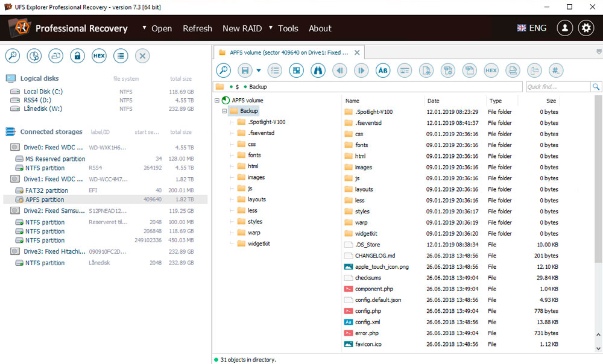603x364 pixels.
Task: Click the previous arrow icon in file toolbar
Action: [x=339, y=71]
